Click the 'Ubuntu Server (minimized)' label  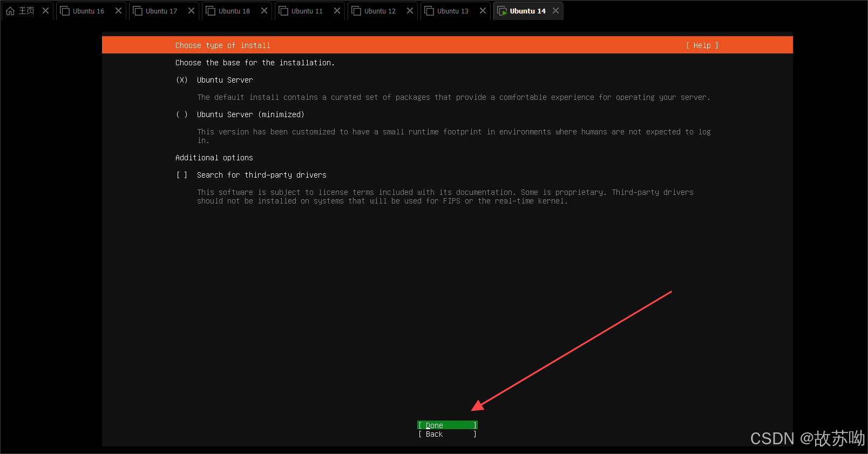pyautogui.click(x=250, y=114)
